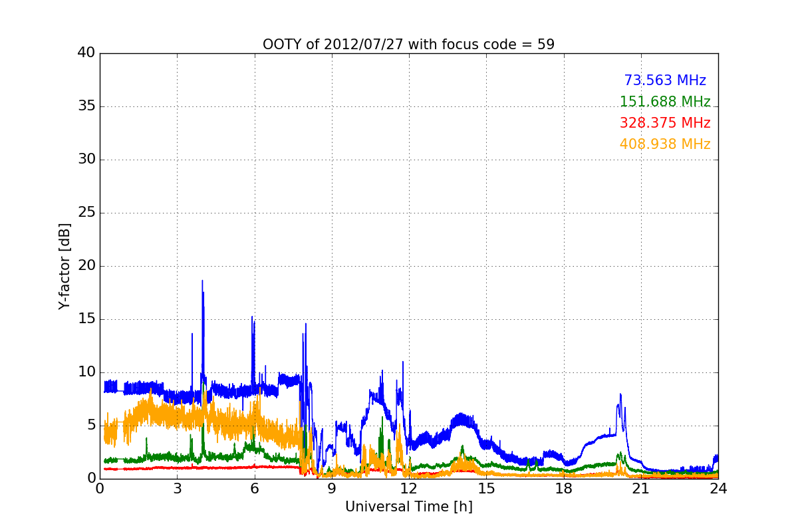Select the red '328.375 MHz' legend label
The height and width of the screenshot is (532, 798).
(x=665, y=123)
